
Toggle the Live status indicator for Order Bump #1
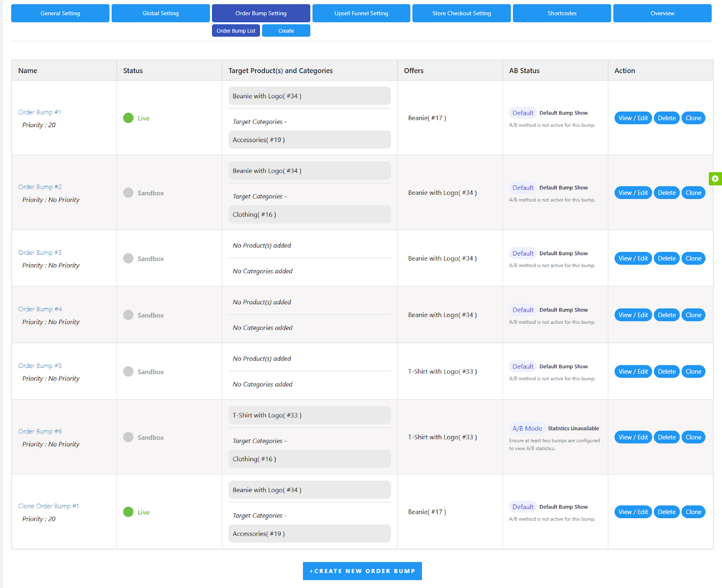[x=129, y=118]
